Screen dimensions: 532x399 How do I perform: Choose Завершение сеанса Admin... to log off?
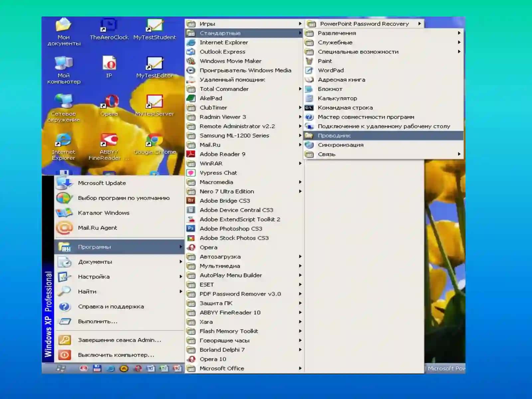[x=119, y=340]
